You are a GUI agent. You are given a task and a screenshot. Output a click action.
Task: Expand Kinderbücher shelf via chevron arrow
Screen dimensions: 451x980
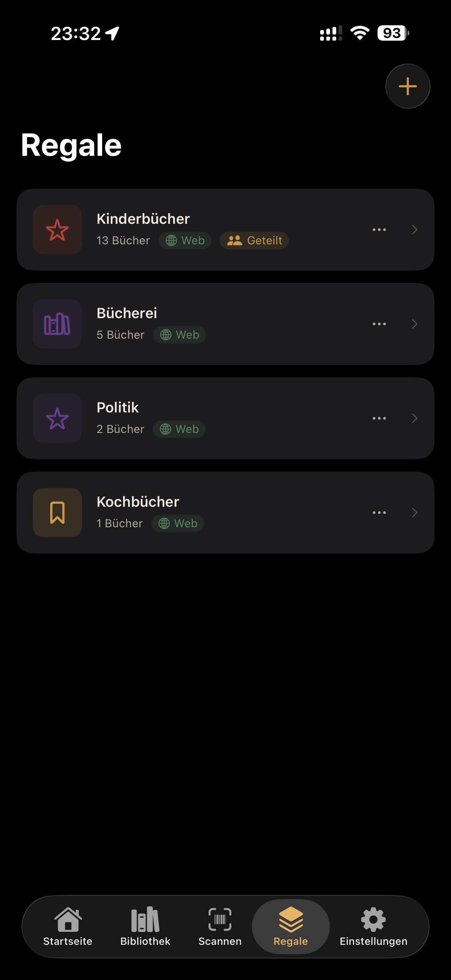[414, 230]
